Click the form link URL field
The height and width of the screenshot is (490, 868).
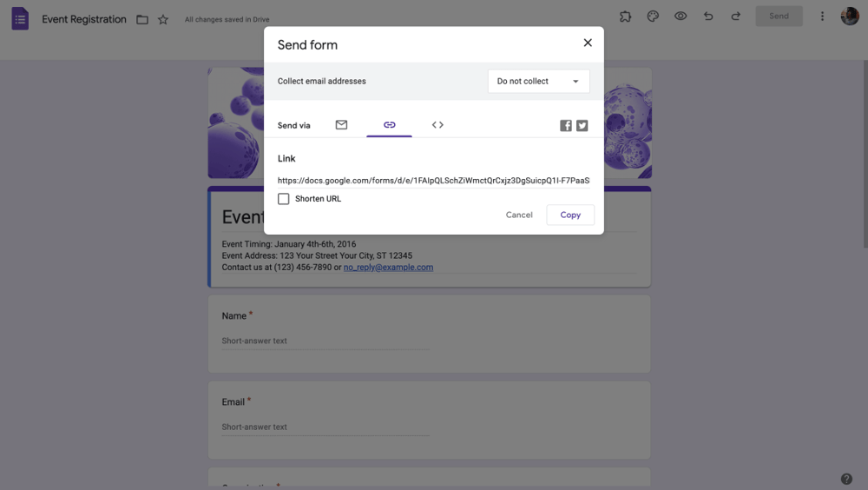tap(433, 181)
